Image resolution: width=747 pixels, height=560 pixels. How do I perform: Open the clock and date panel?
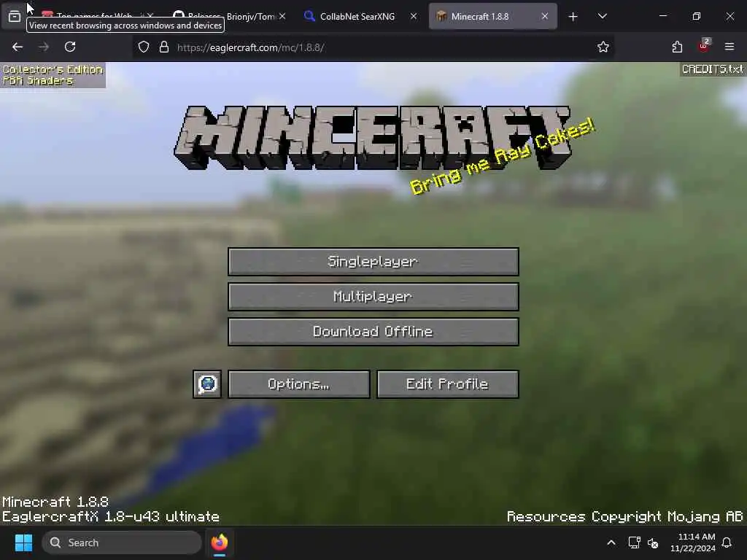click(x=693, y=542)
